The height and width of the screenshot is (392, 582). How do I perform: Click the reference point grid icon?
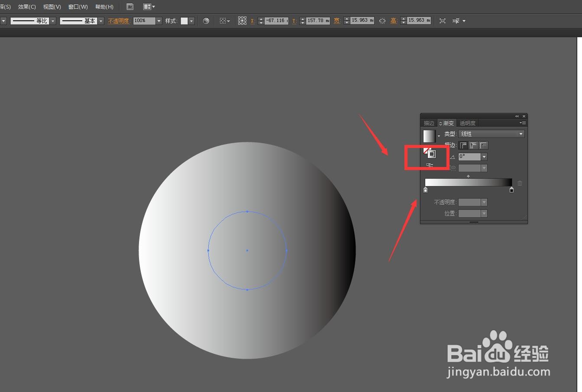pyautogui.click(x=242, y=21)
